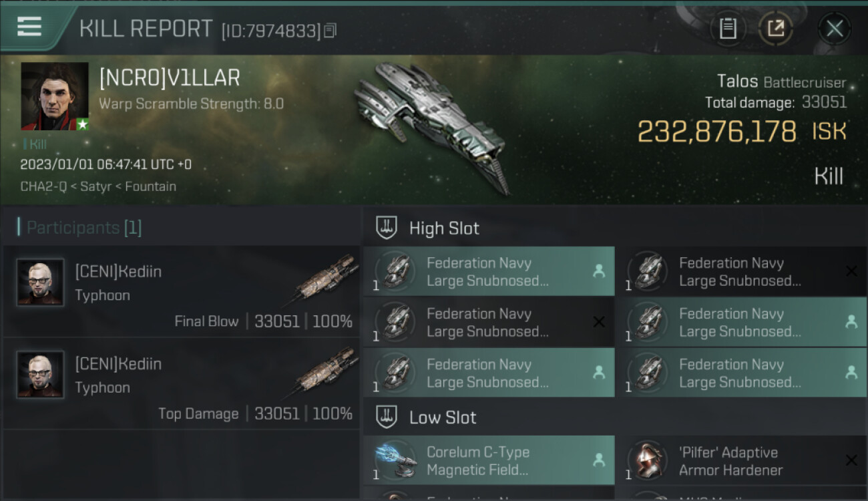Click the High Slot header label

pyautogui.click(x=444, y=228)
